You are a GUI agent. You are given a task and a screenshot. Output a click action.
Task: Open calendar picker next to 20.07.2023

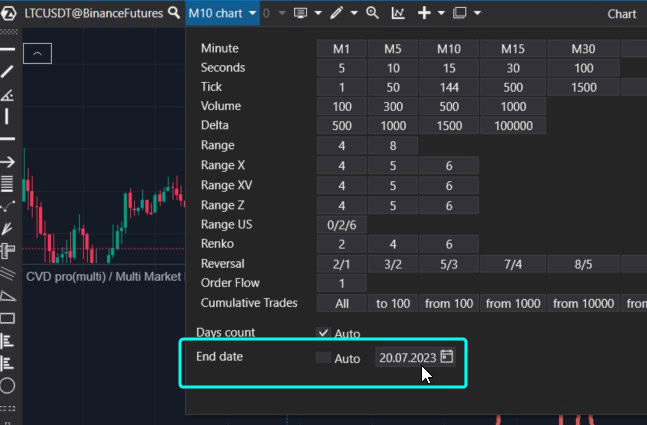(x=447, y=357)
